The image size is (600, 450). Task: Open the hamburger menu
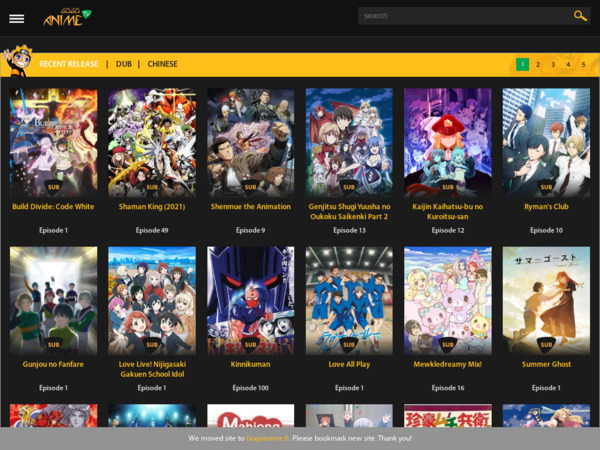[x=16, y=19]
